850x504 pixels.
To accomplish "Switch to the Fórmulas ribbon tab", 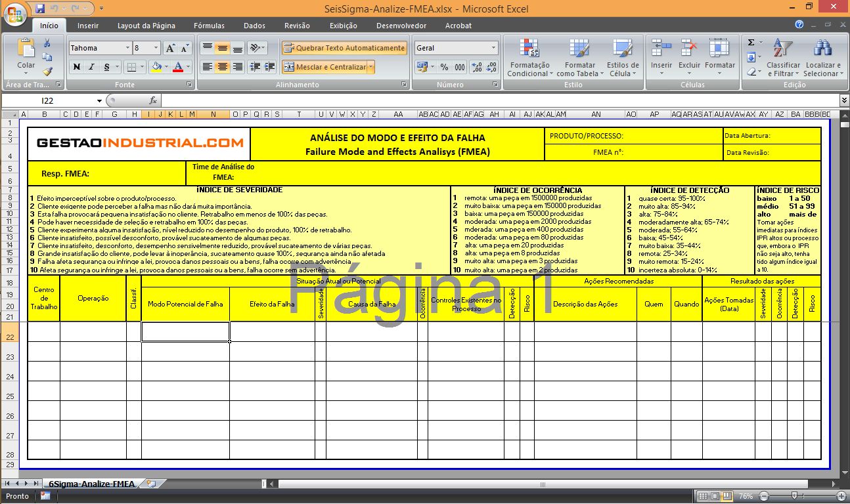I will 209,26.
